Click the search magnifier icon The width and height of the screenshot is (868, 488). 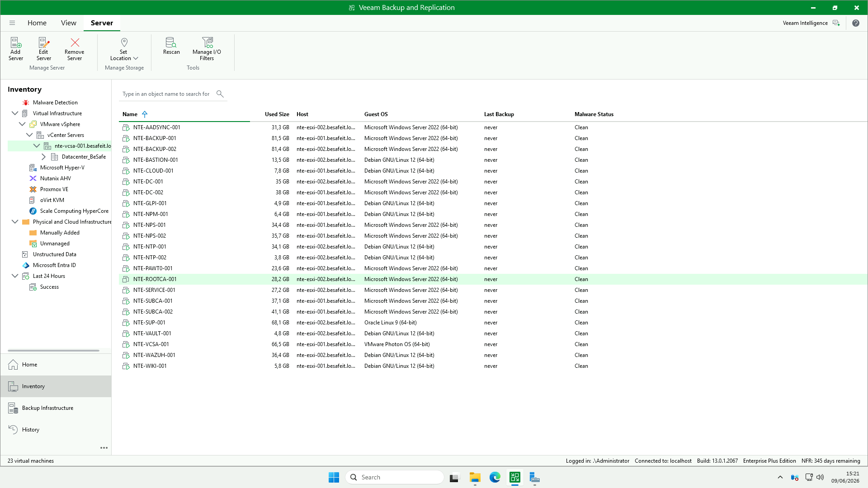point(220,94)
